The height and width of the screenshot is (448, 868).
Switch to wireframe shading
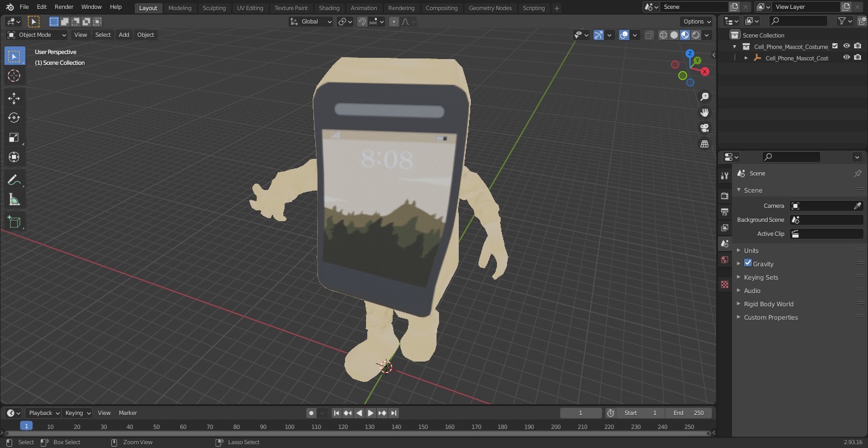tap(663, 35)
